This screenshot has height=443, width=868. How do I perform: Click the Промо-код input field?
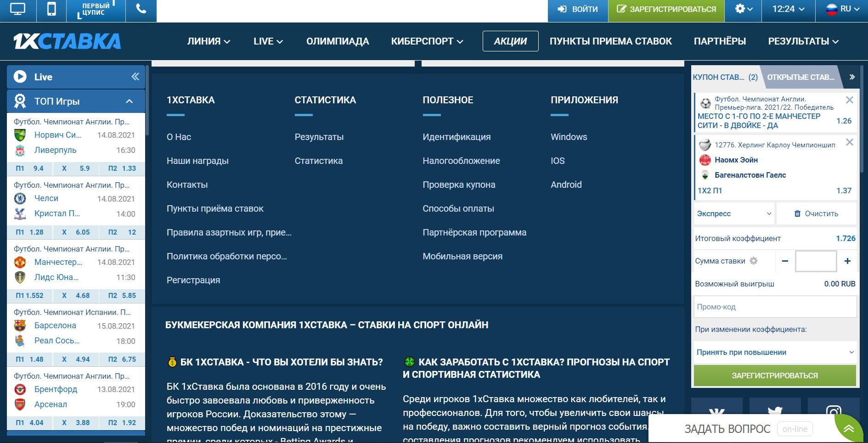[x=775, y=307]
